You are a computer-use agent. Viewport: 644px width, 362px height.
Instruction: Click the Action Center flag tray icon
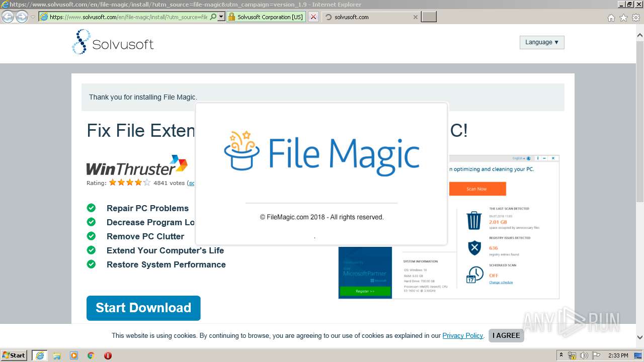[596, 355]
